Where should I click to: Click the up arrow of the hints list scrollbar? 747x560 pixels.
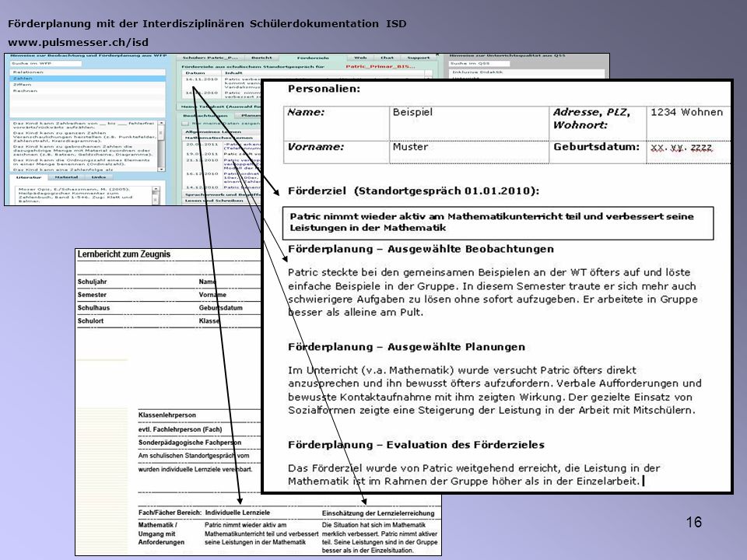[161, 123]
